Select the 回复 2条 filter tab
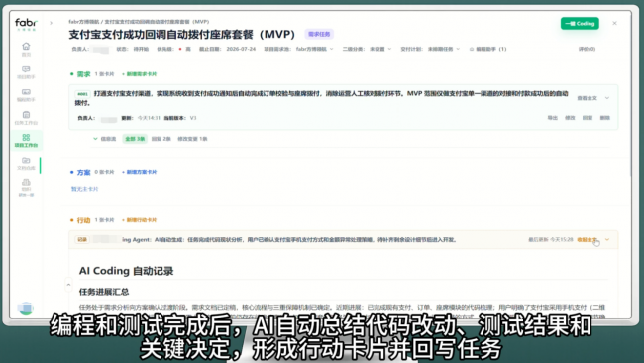The image size is (644, 363). coord(161,139)
